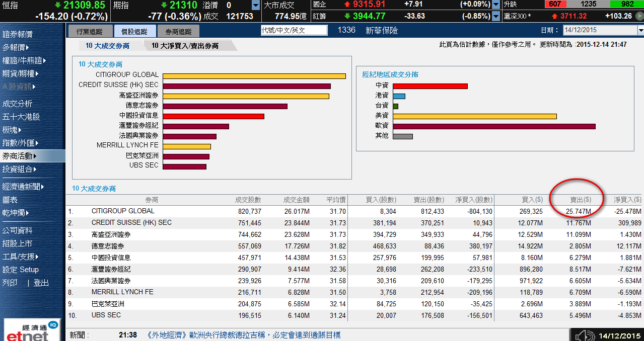
Task: Click the 登出 logout link
Action: coord(41,283)
